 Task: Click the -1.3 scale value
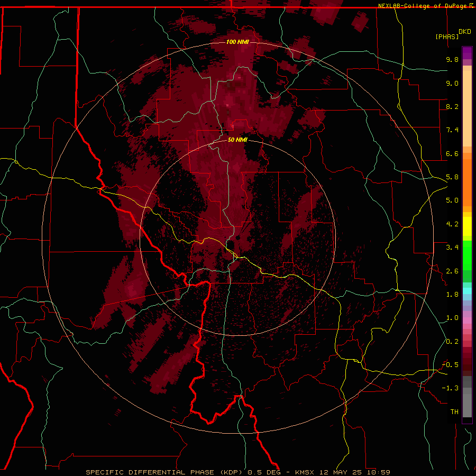[x=450, y=388]
